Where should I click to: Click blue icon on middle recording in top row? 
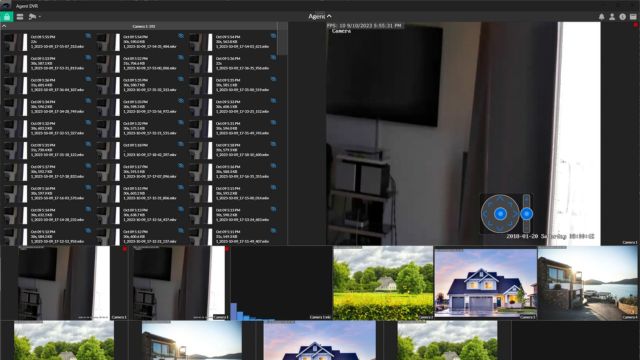click(x=181, y=36)
